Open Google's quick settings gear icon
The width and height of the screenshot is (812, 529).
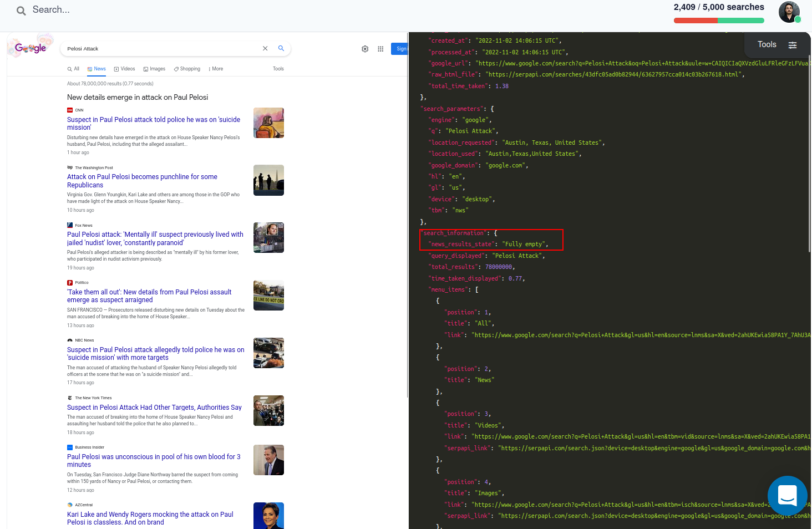coord(365,49)
